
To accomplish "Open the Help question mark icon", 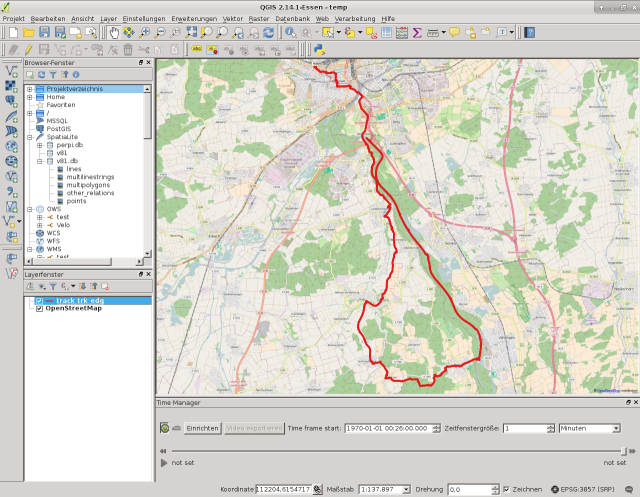I will coord(529,32).
